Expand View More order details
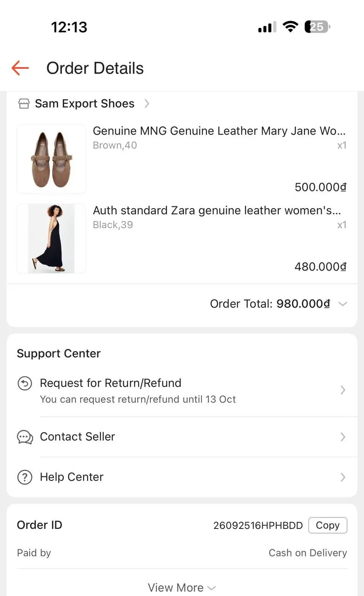 coord(182,588)
